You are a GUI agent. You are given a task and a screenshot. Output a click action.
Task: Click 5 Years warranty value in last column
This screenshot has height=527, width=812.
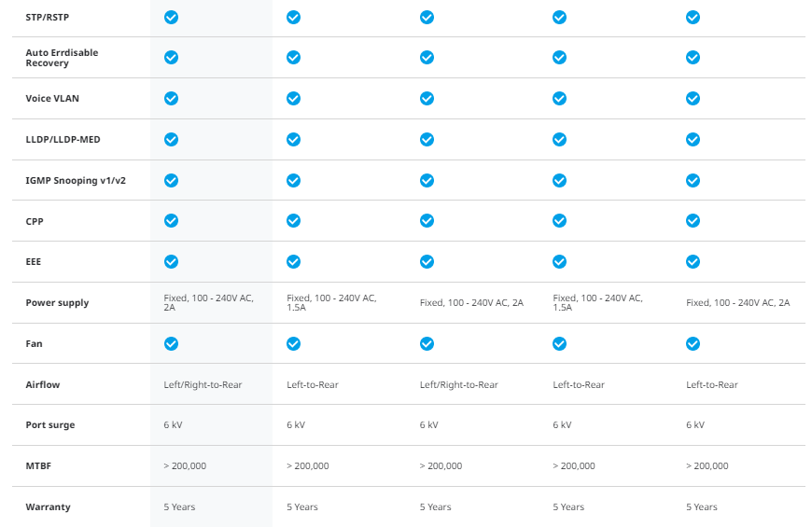pos(702,507)
